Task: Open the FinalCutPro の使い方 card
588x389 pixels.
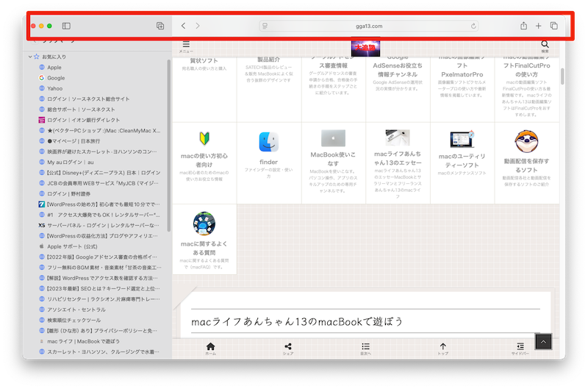Action: (x=526, y=90)
